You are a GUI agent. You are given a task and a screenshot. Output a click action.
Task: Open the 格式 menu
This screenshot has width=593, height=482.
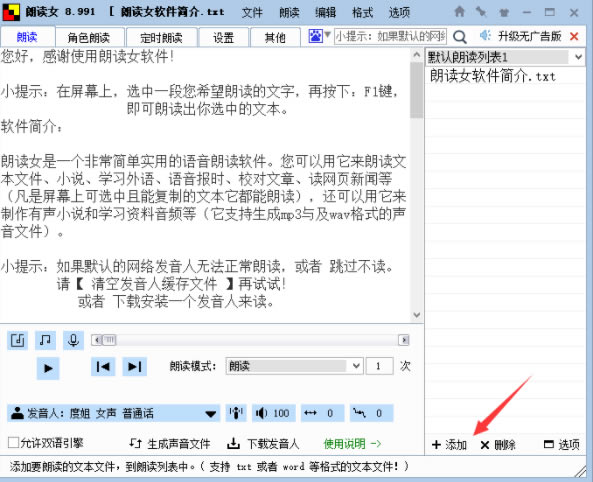click(363, 12)
